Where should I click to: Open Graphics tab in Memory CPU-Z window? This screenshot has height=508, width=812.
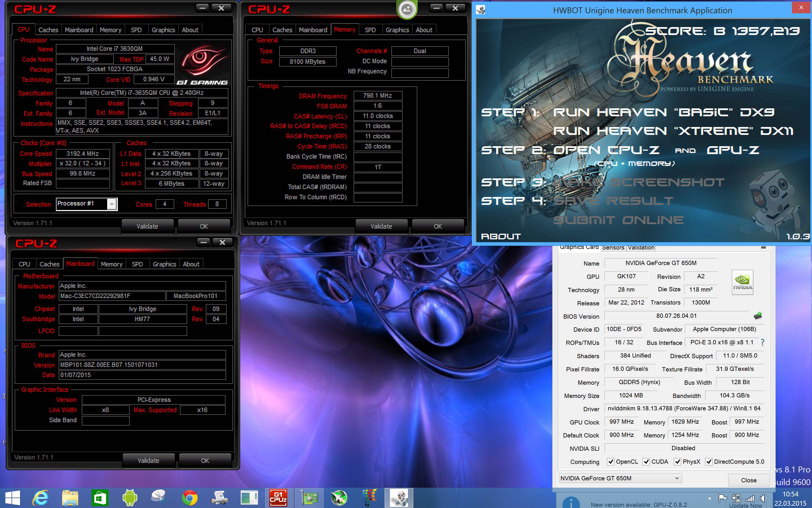(397, 30)
